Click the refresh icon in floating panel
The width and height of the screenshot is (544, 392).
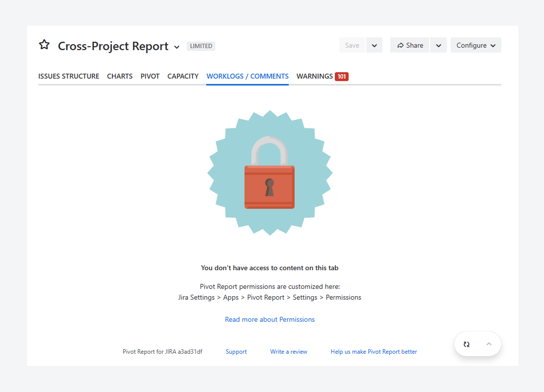[x=466, y=344]
